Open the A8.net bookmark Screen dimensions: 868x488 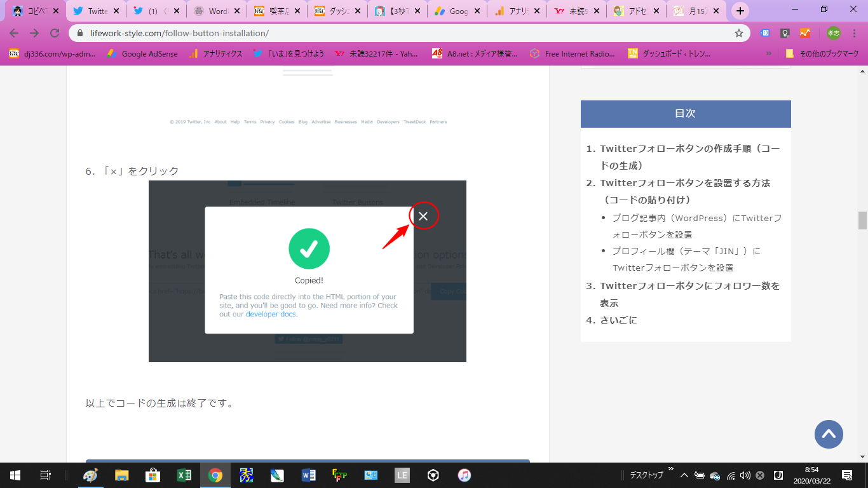[x=475, y=54]
